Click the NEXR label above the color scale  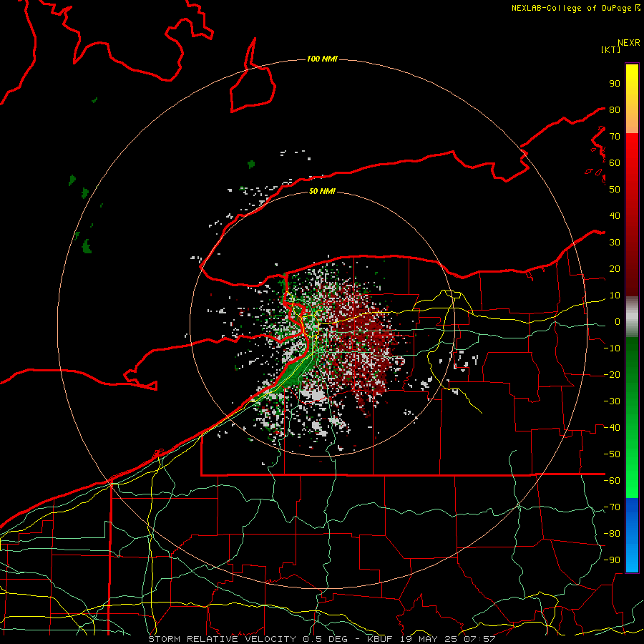pos(629,43)
